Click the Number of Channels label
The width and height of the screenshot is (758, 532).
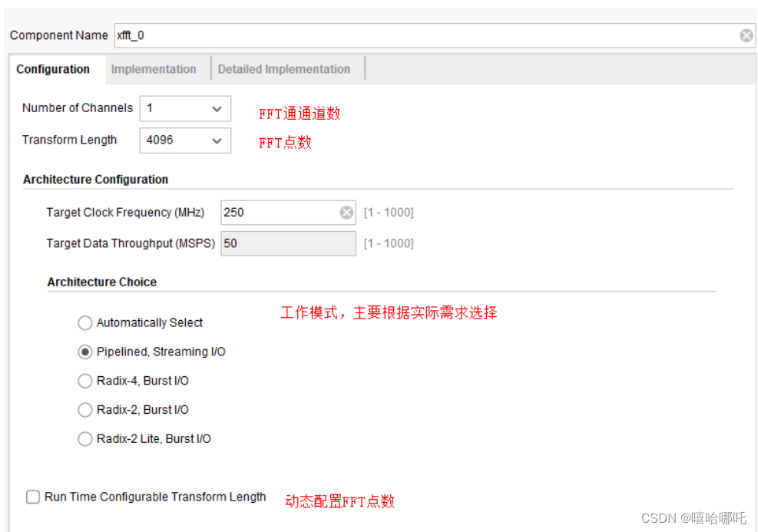(78, 108)
